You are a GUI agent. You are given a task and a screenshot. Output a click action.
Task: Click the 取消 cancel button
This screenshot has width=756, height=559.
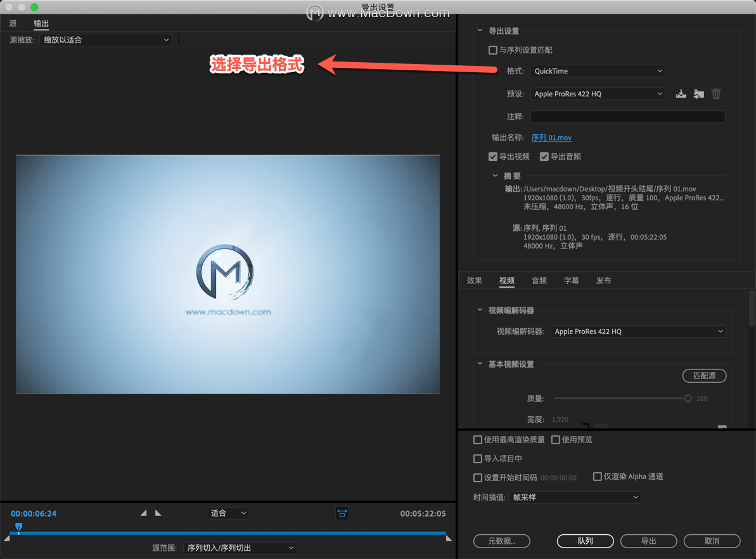(712, 541)
